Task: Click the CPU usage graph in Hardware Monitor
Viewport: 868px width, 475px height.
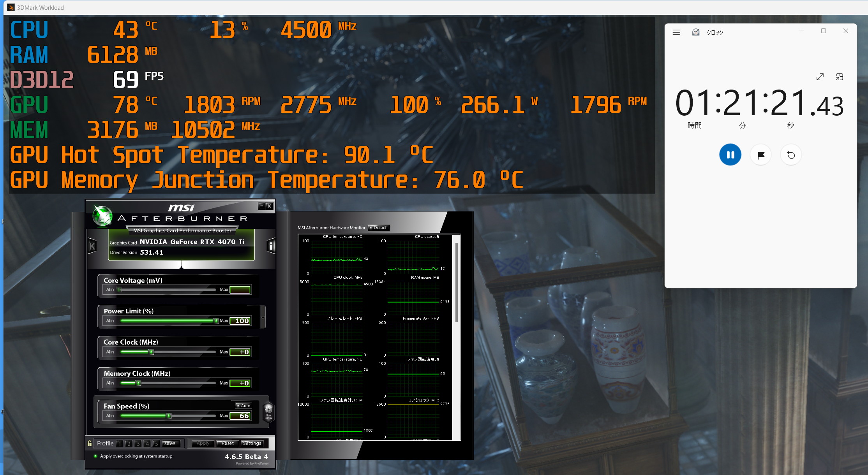Action: (414, 257)
